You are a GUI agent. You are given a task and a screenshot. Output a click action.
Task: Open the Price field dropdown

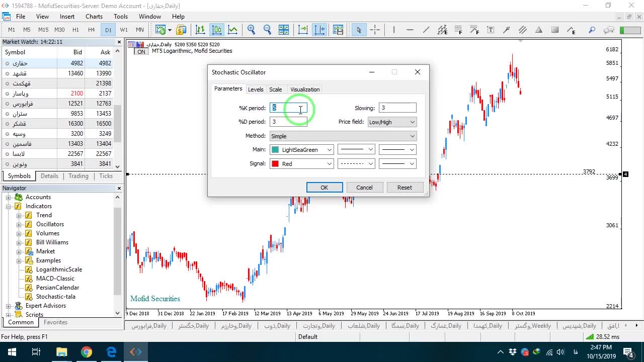[x=392, y=122]
